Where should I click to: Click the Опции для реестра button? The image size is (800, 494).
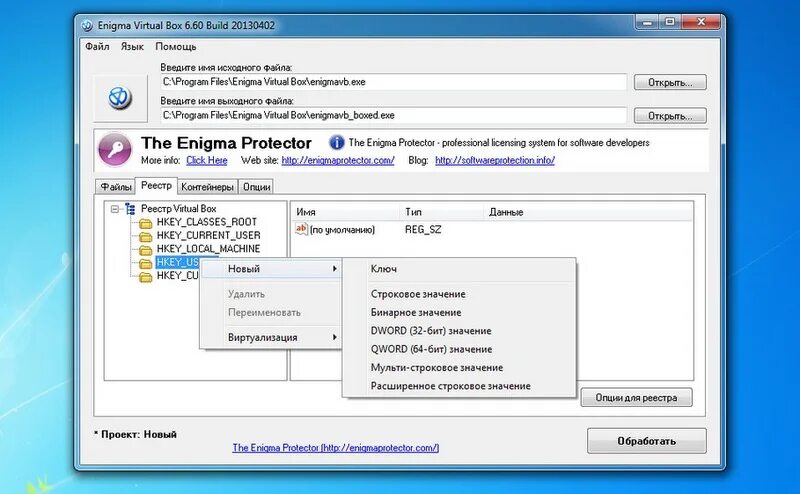(x=636, y=398)
